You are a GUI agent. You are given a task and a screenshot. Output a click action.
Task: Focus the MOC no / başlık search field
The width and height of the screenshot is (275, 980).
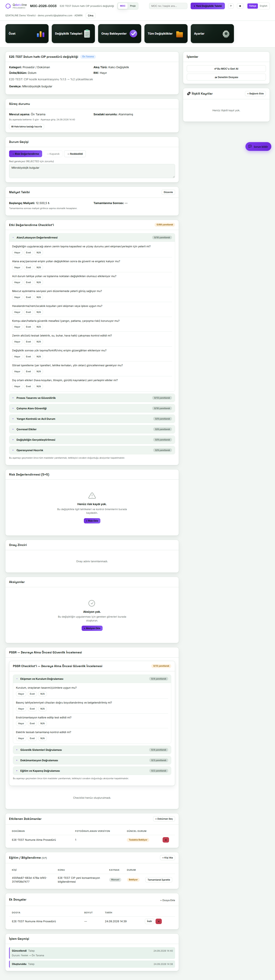click(168, 6)
